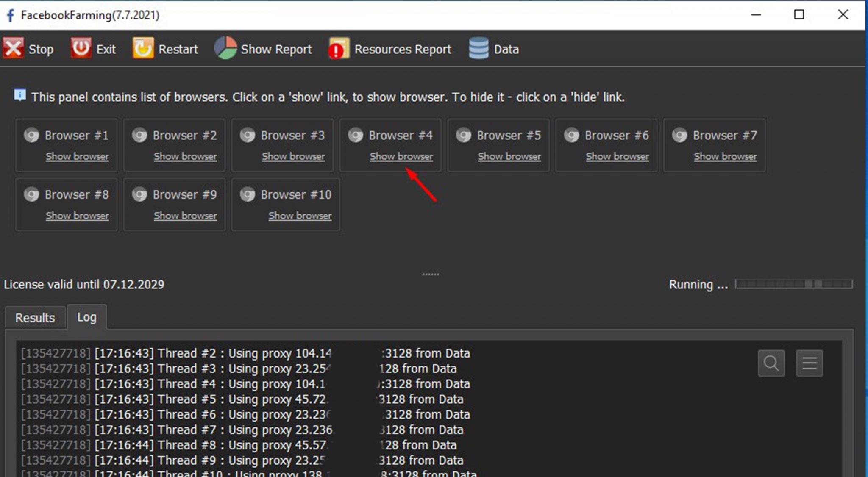Minimize the FacebookFarming window

(x=756, y=15)
